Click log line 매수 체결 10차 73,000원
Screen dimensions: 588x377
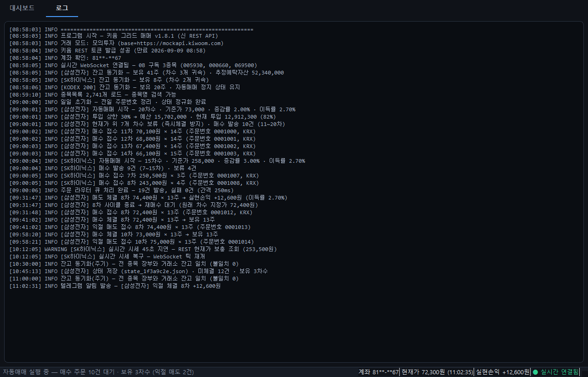pyautogui.click(x=114, y=234)
